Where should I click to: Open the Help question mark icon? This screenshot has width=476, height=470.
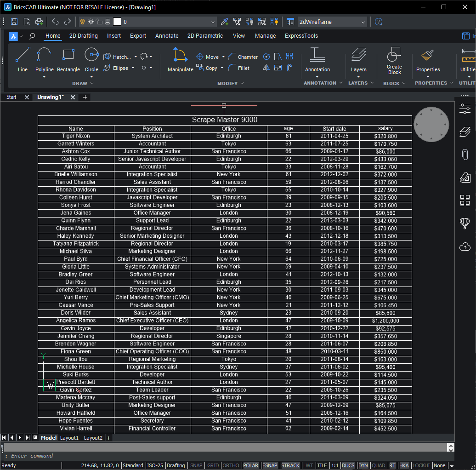coord(378,22)
